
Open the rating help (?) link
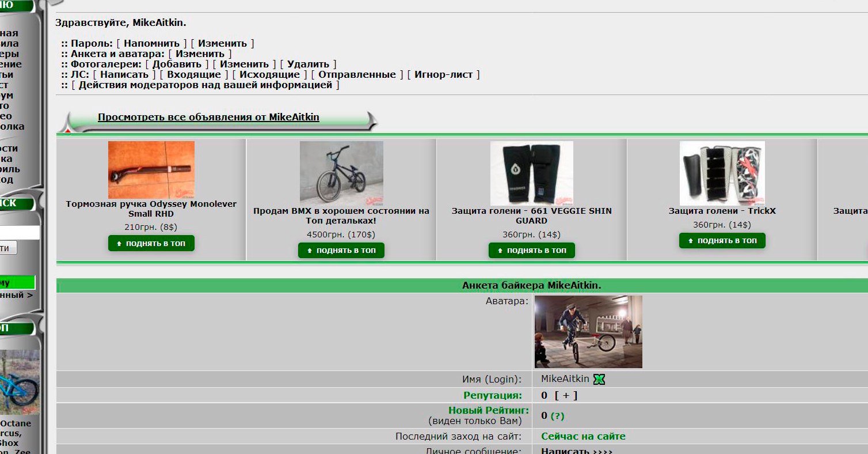[557, 416]
